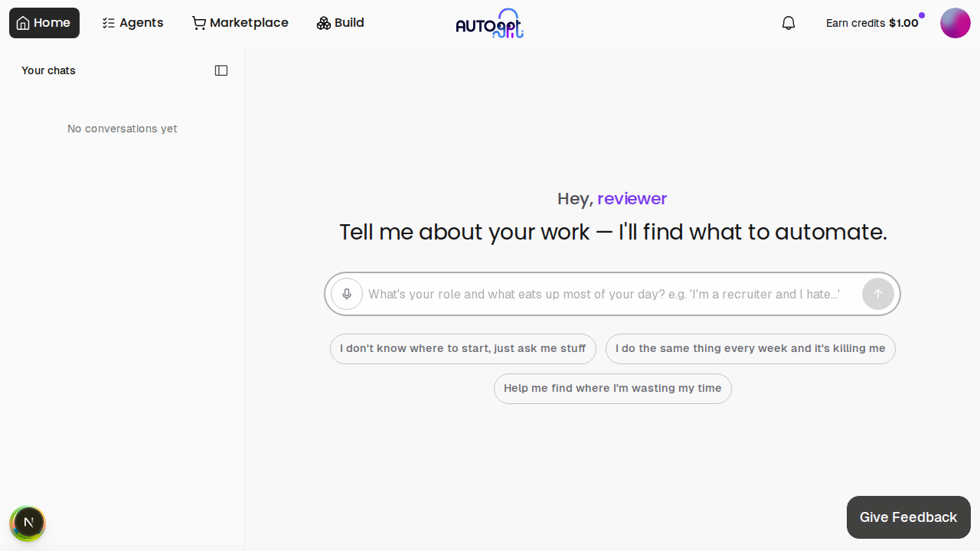Click the purple dot on Earn credits
Screen dimensions: 980x551
pyautogui.click(x=922, y=15)
